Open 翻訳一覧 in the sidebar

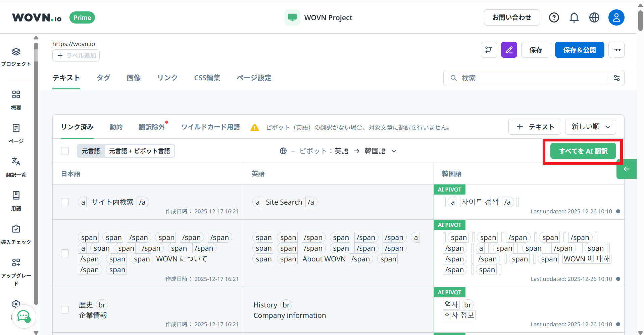tap(16, 167)
